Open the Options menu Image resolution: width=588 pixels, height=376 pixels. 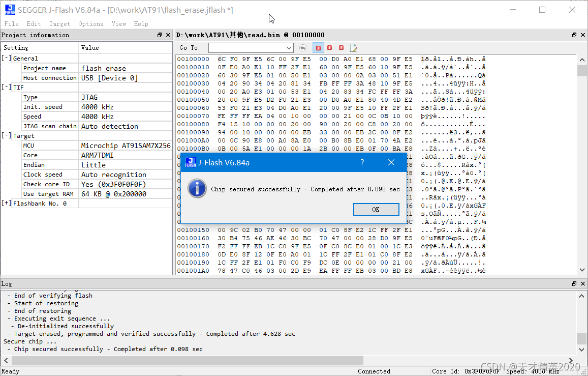(91, 23)
